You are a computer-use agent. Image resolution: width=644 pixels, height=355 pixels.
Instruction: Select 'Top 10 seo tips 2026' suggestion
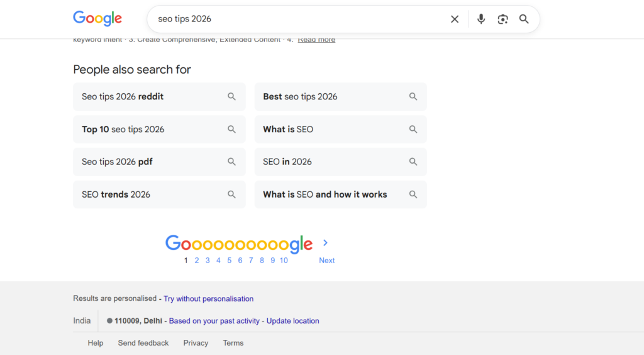coord(123,129)
